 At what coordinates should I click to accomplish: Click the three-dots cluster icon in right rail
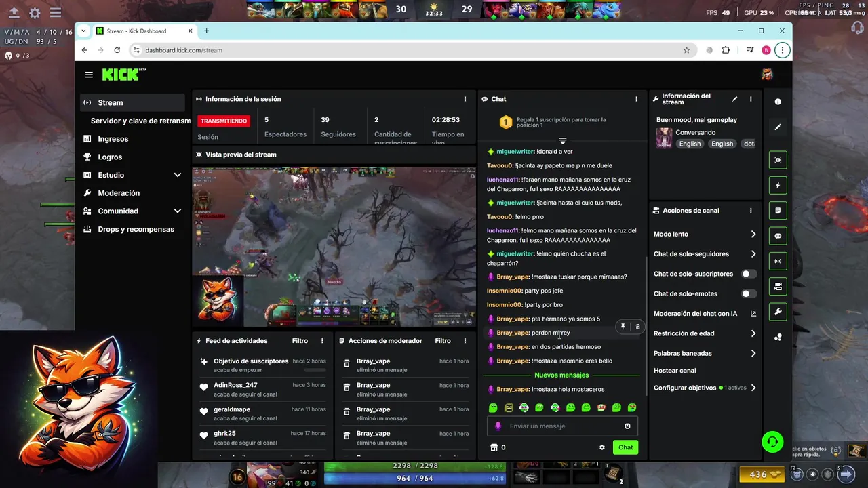coord(778,337)
